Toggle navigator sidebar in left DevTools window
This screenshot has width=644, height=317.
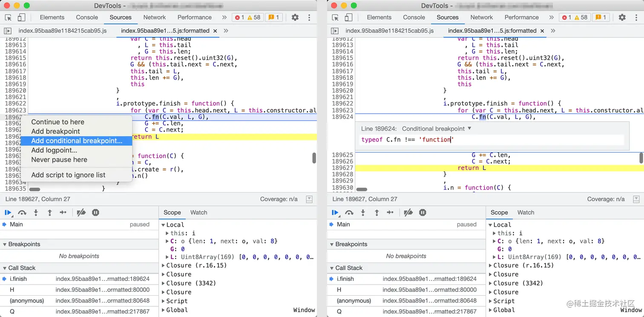(8, 31)
